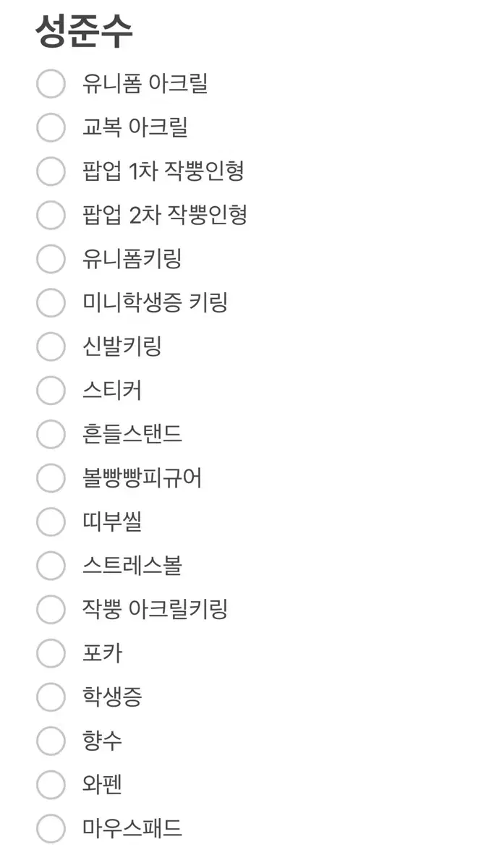This screenshot has width=502, height=868.
Task: Select the 유니폼 아크릴 radio button
Action: 51,84
